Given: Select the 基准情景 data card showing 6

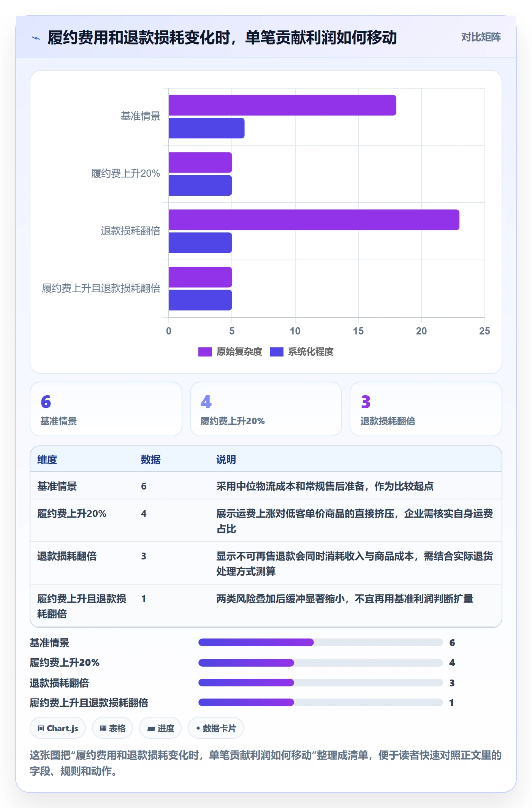Looking at the screenshot, I should [x=106, y=409].
